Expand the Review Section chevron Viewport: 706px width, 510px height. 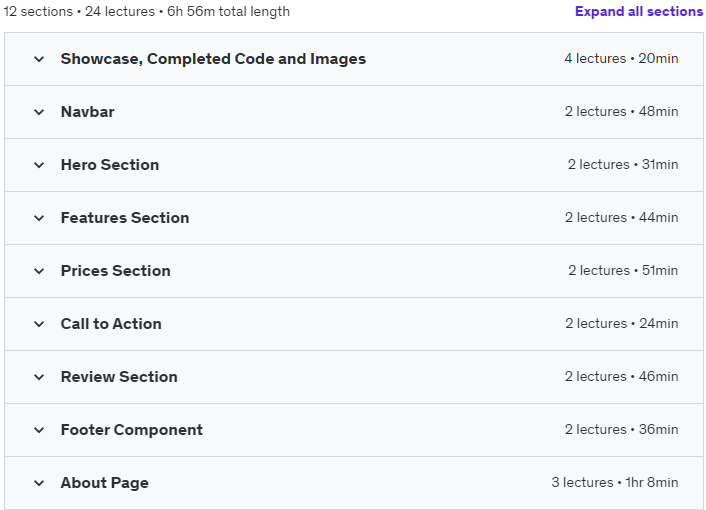(x=39, y=377)
